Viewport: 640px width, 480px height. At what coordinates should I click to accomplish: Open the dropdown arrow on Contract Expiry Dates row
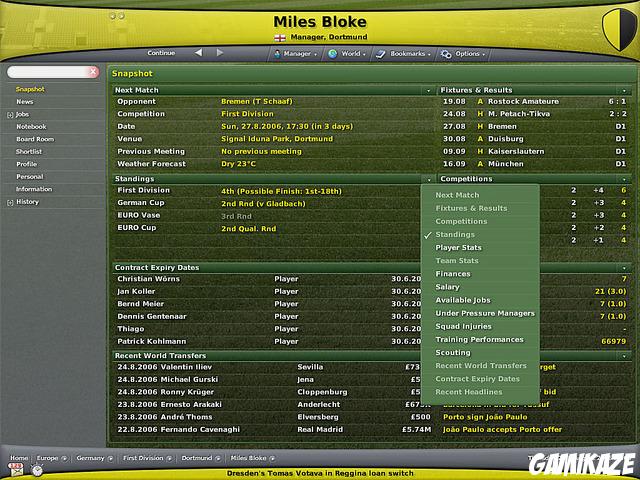pyautogui.click(x=624, y=268)
